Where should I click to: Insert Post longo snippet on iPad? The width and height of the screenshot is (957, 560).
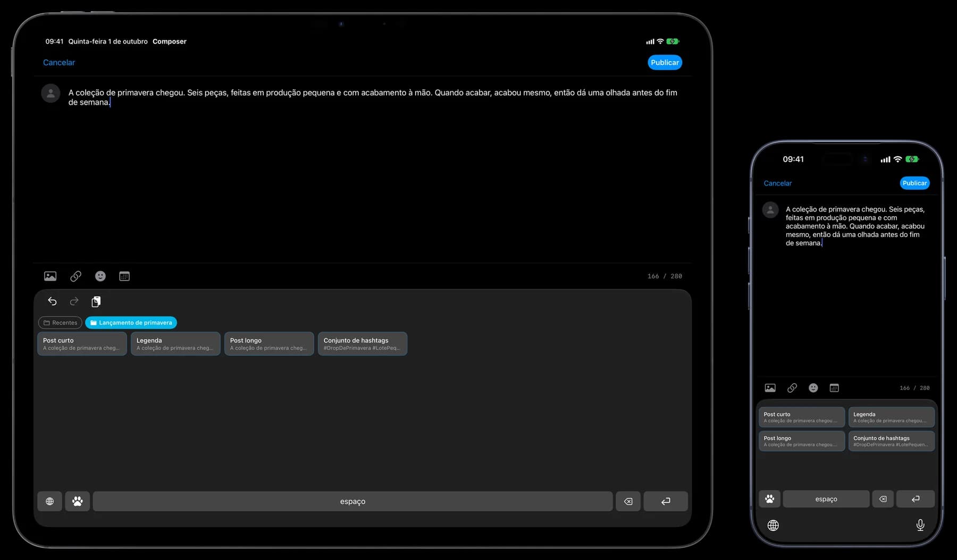[269, 344]
